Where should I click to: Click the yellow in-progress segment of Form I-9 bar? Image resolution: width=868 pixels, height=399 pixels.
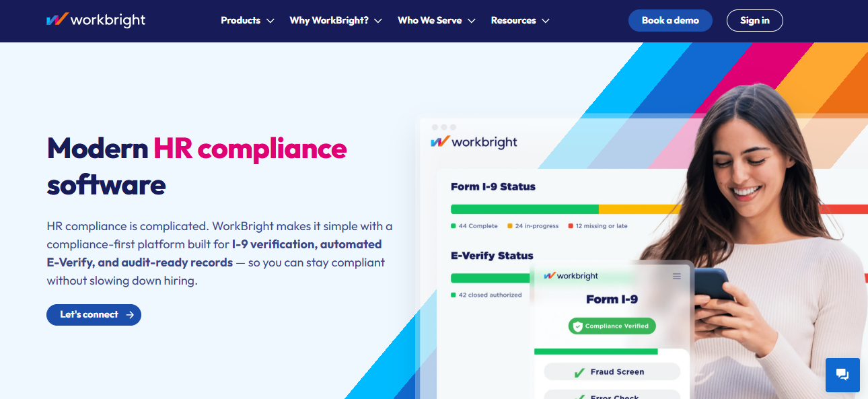[x=639, y=209]
